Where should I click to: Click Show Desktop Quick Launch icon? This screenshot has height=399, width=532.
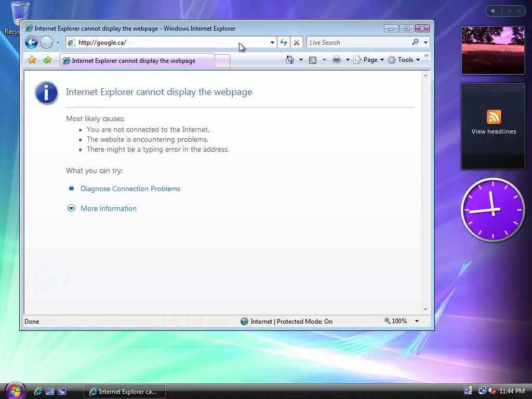(x=50, y=391)
